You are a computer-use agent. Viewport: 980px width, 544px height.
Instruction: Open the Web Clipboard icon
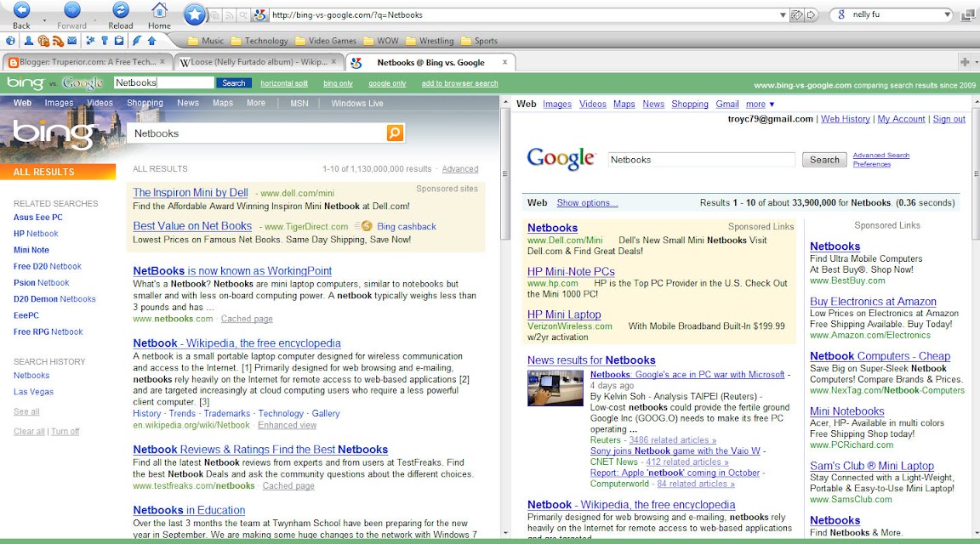pos(119,41)
